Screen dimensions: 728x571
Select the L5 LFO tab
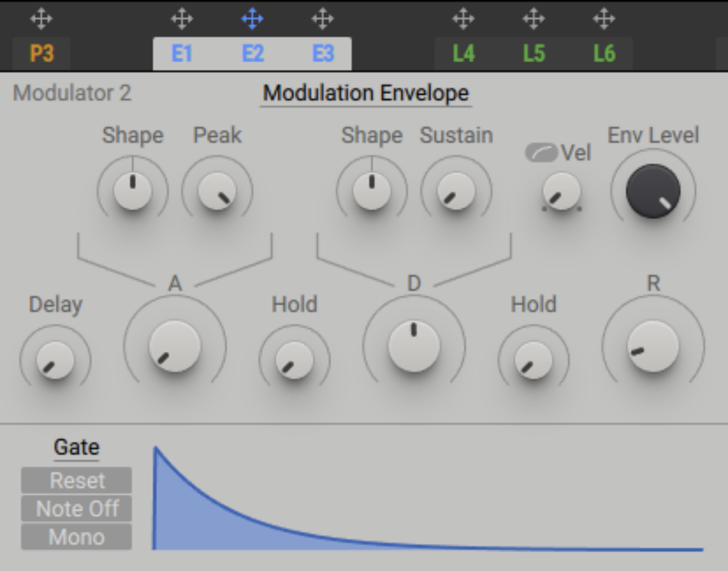(x=534, y=54)
